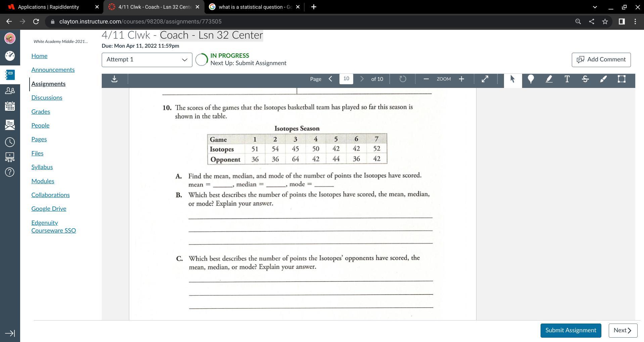Image resolution: width=644 pixels, height=342 pixels.
Task: Click Add Comment button
Action: click(x=601, y=60)
